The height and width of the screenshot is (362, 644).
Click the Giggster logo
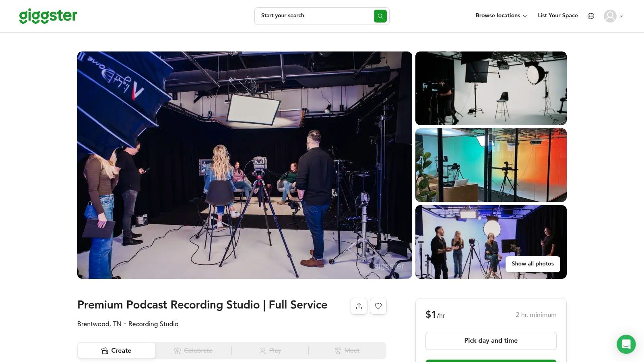48,16
